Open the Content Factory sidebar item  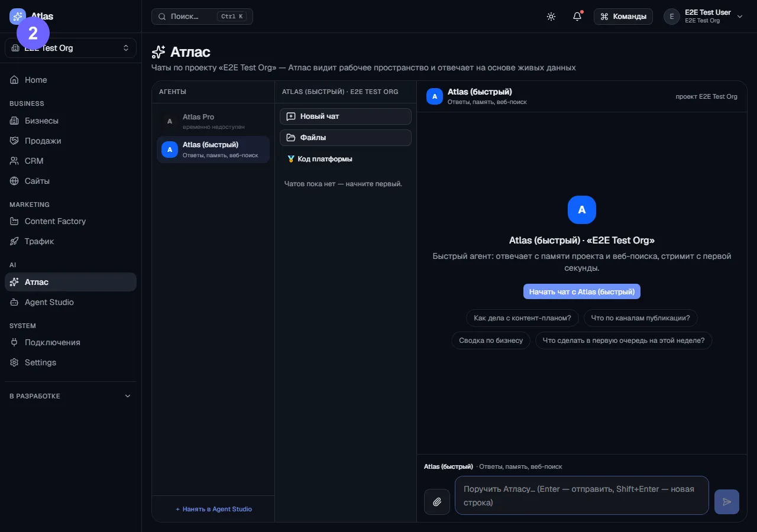point(70,221)
